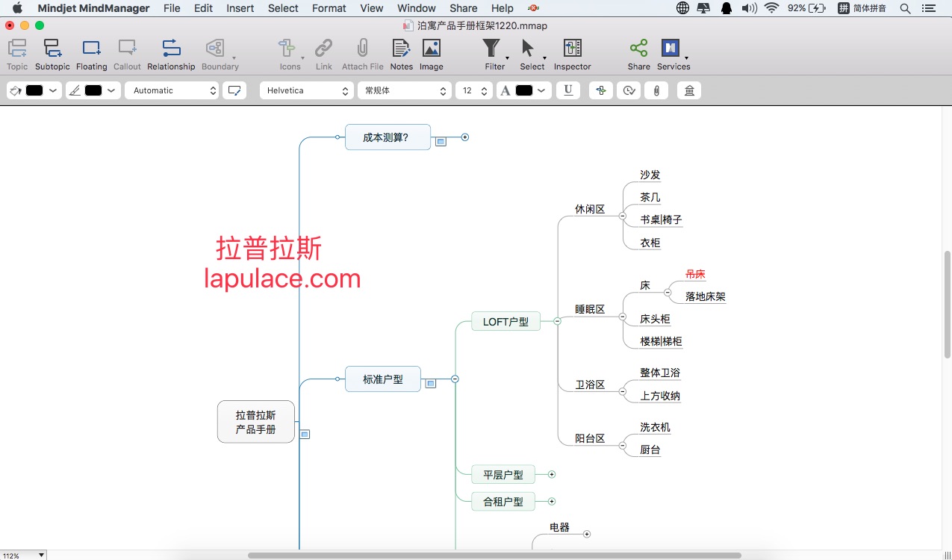The image size is (952, 560).
Task: Click the Topic toolbar icon
Action: point(17,49)
